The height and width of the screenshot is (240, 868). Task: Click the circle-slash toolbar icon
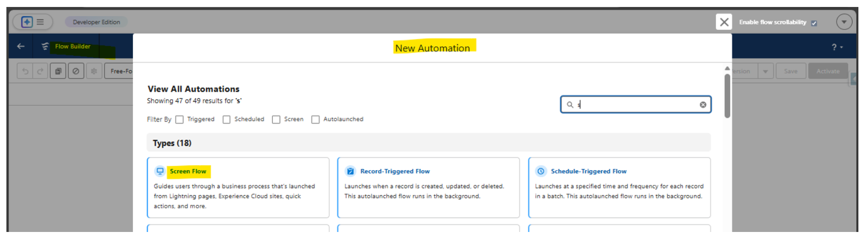(76, 71)
